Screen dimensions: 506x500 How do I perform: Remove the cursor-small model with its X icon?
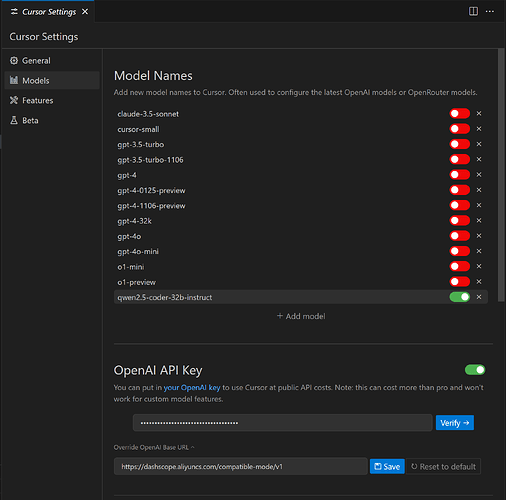[x=479, y=129]
